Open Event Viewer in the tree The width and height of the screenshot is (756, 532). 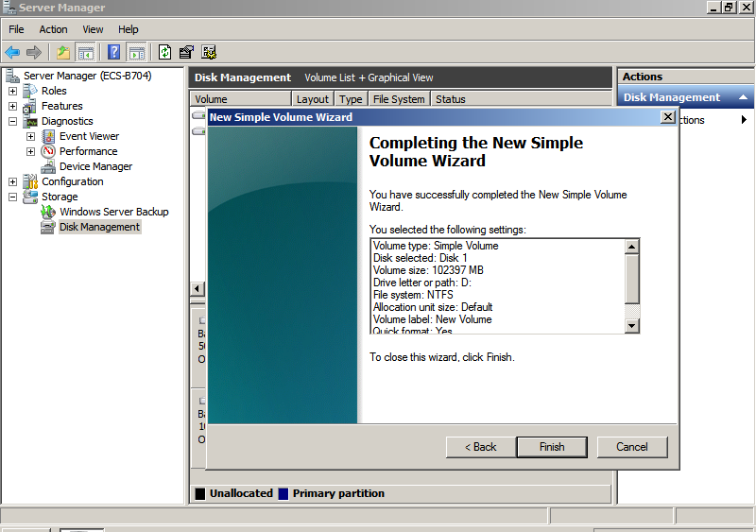(x=89, y=136)
